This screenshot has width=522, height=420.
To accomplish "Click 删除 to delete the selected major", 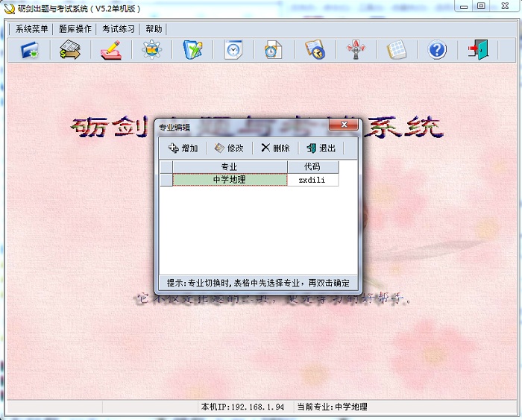I will click(275, 148).
